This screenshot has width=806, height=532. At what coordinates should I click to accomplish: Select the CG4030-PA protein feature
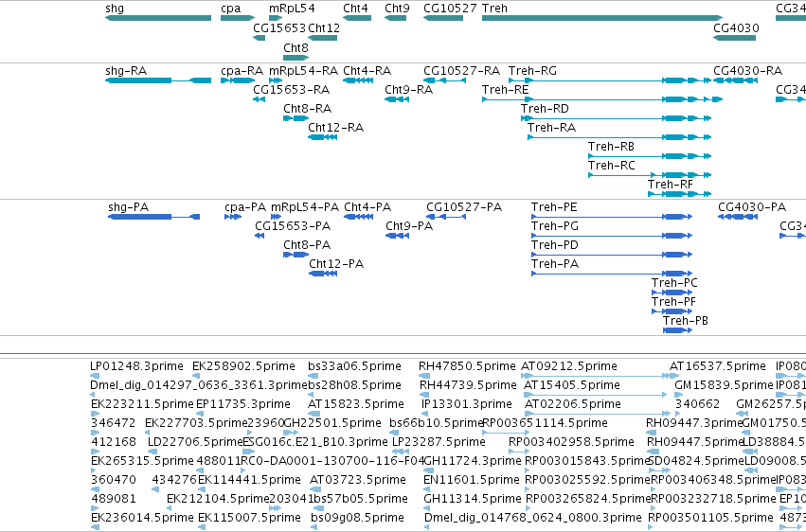[x=738, y=217]
